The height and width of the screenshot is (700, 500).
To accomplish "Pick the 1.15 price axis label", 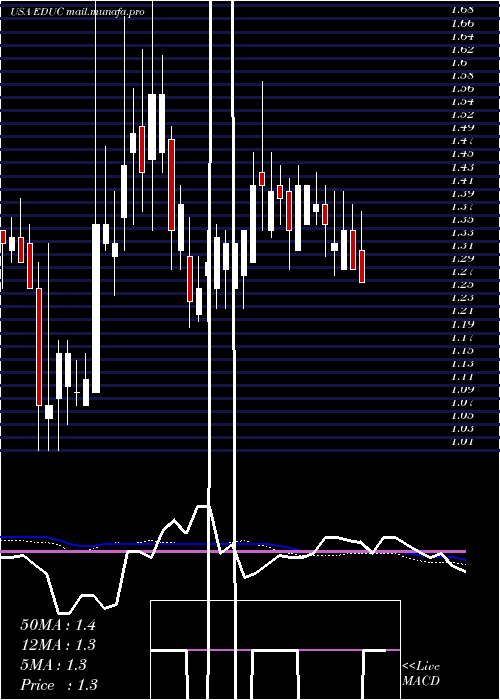I will [462, 350].
